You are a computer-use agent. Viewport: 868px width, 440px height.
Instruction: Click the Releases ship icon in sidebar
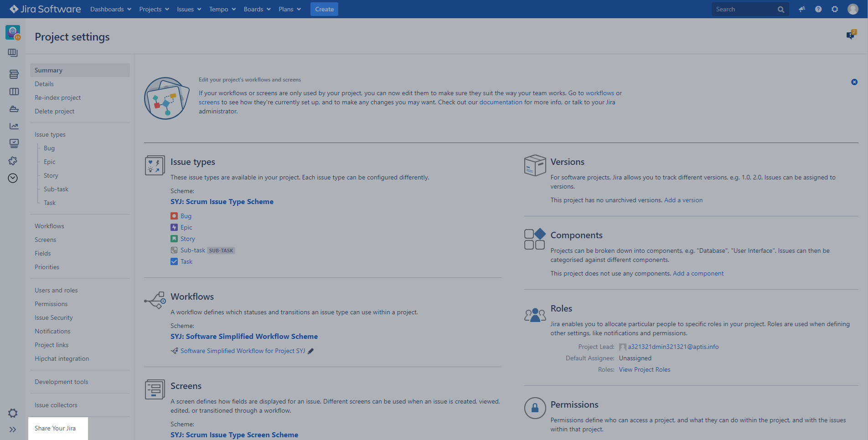14,109
